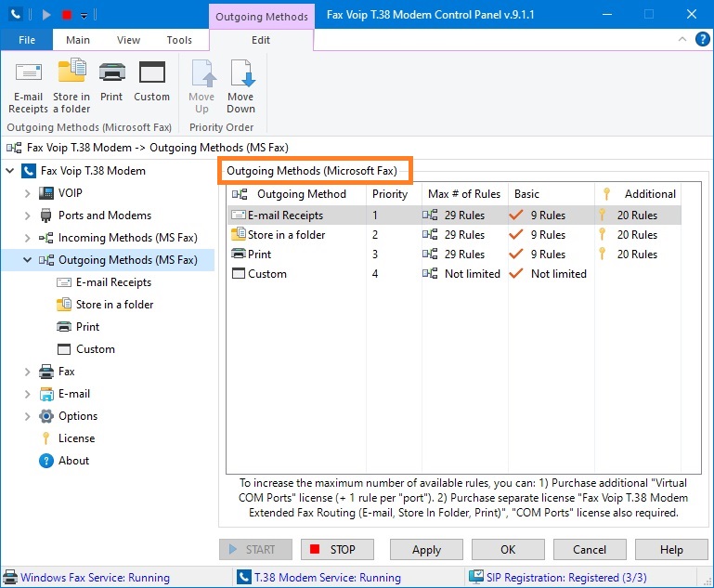
Task: Select E-mail Receipts tree child item
Action: click(x=113, y=282)
